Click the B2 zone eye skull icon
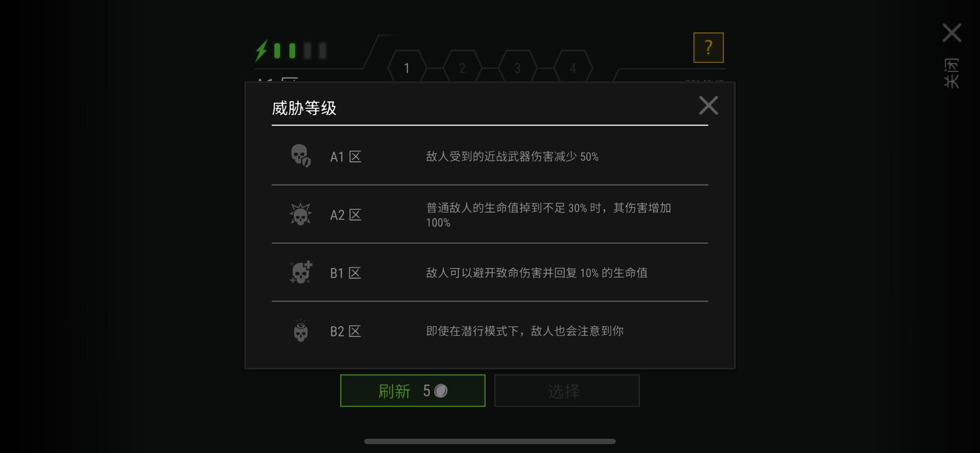 click(300, 330)
